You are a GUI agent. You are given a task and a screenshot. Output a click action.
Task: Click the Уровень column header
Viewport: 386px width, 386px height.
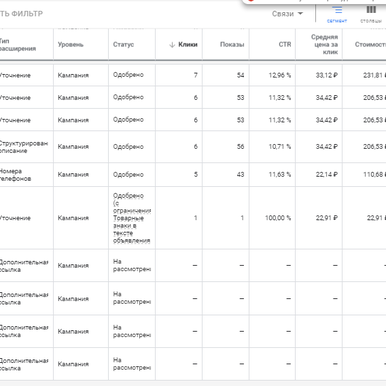tap(70, 45)
